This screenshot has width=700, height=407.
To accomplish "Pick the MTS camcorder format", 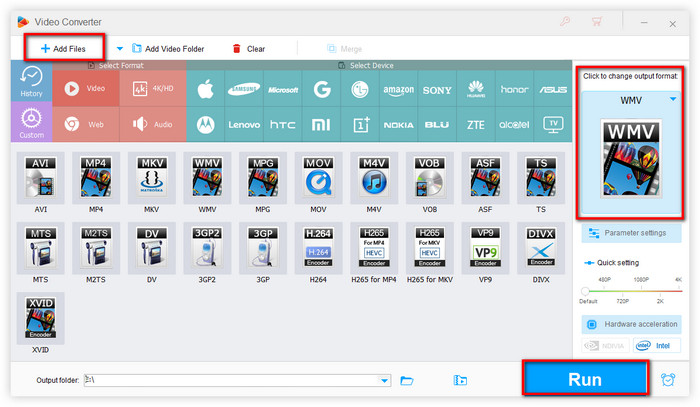I will [x=40, y=248].
